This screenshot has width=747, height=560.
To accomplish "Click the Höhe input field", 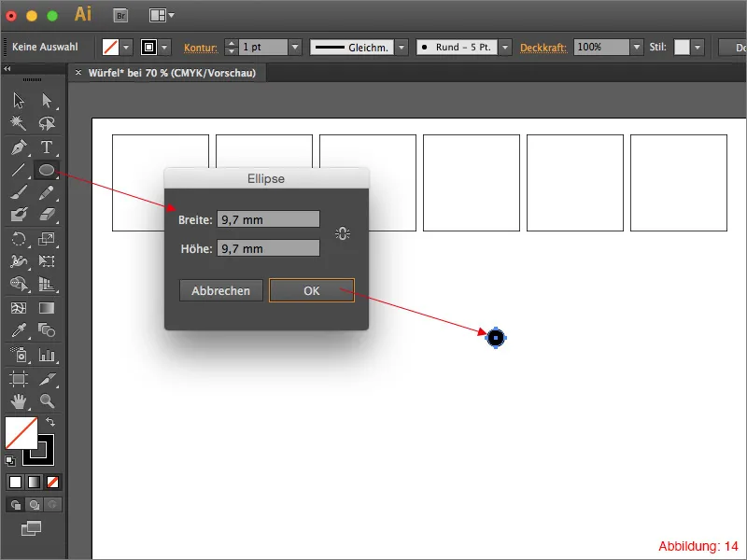I will point(268,248).
